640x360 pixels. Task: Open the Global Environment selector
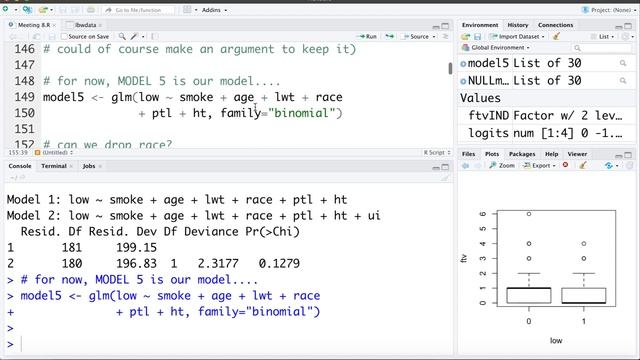[x=496, y=48]
